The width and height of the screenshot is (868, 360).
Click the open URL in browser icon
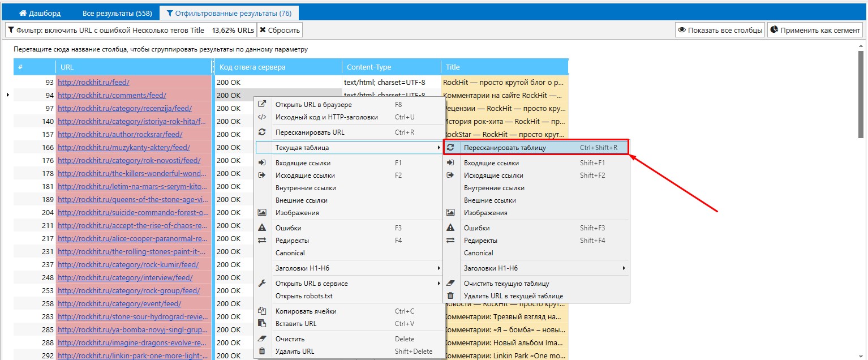pyautogui.click(x=262, y=105)
